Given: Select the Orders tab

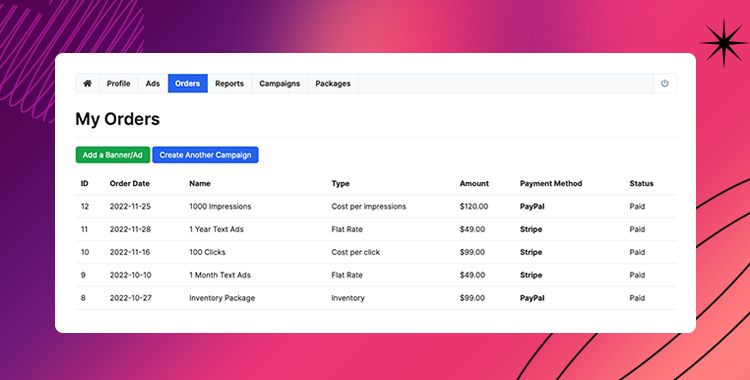Looking at the screenshot, I should pos(188,83).
